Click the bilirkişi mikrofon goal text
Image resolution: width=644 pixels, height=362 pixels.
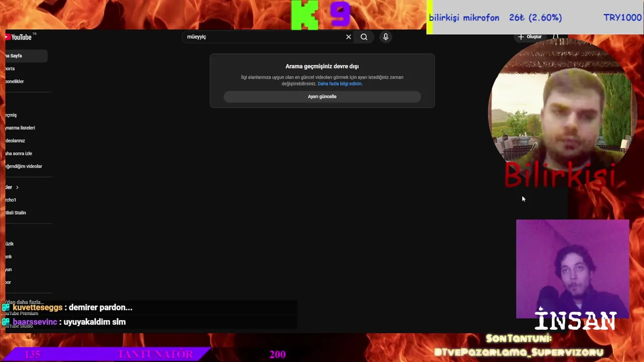pos(464,18)
